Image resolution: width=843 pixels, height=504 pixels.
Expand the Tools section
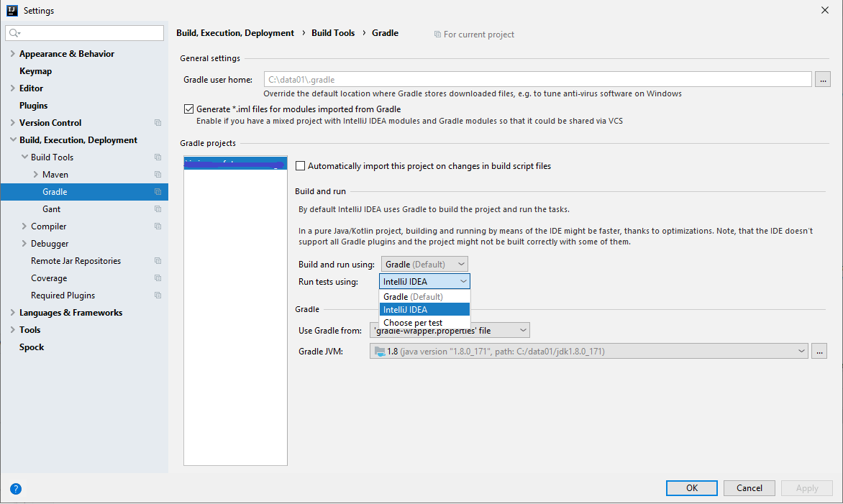point(12,329)
